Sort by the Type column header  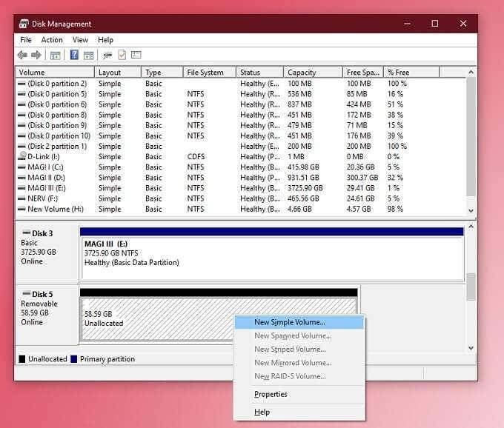(x=162, y=73)
